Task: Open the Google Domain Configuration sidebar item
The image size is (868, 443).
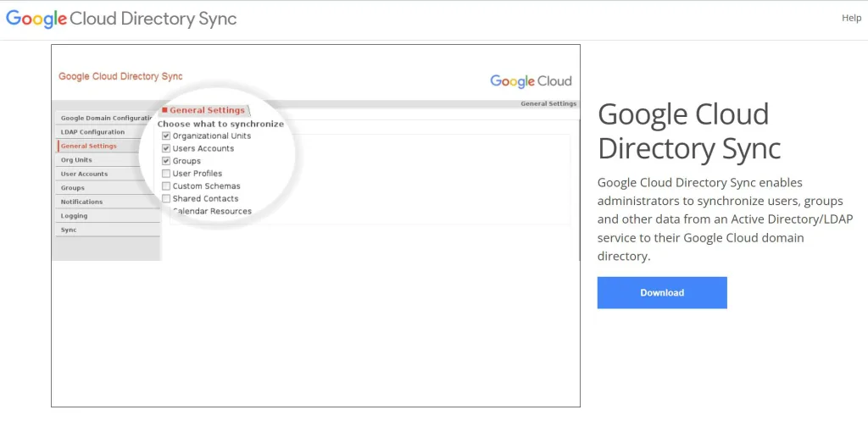Action: [106, 118]
